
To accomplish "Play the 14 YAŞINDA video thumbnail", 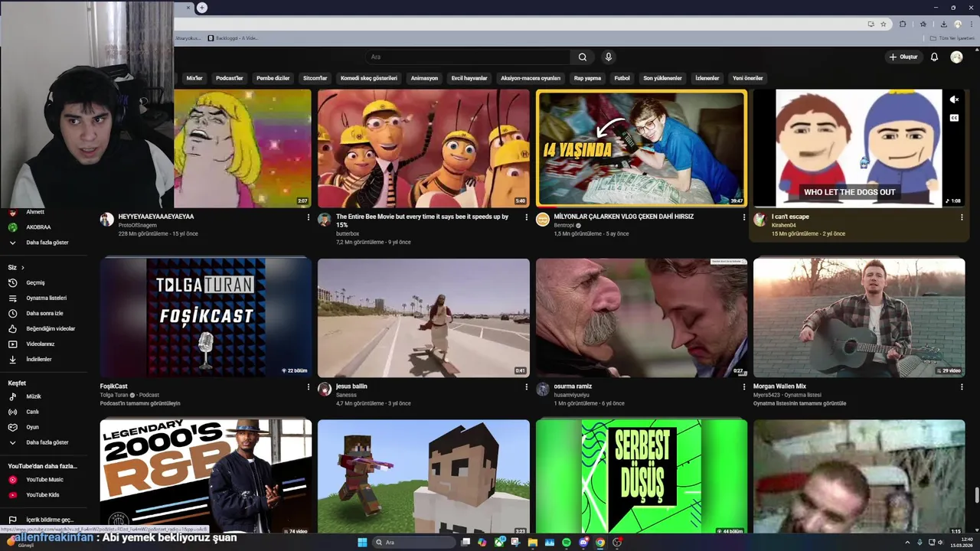I will pyautogui.click(x=642, y=148).
